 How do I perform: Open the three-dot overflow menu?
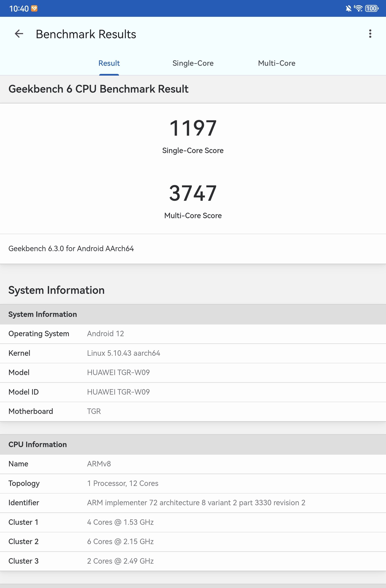tap(370, 34)
